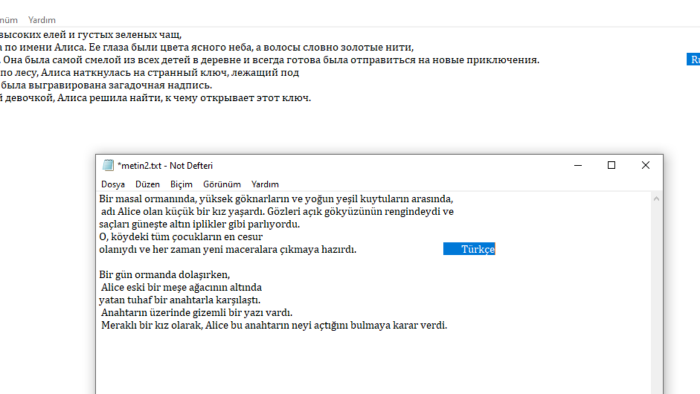This screenshot has width=700, height=394.
Task: Click the Russian line ending 'на новые приключения.'
Action: 270,60
